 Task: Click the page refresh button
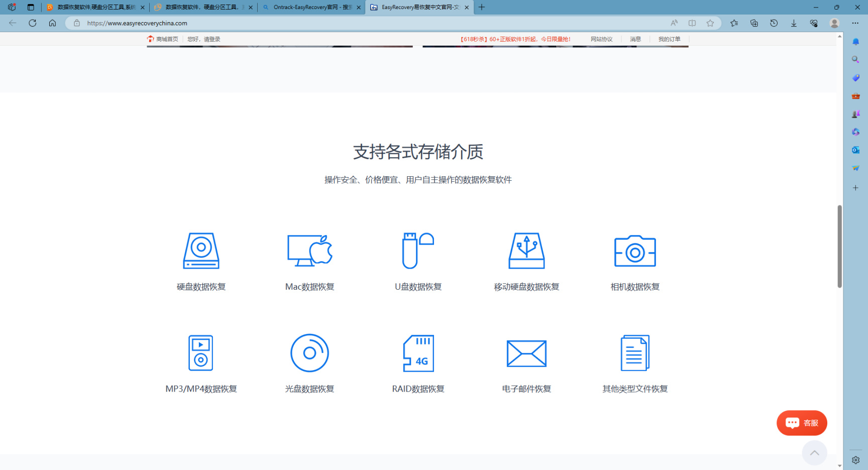coord(33,23)
